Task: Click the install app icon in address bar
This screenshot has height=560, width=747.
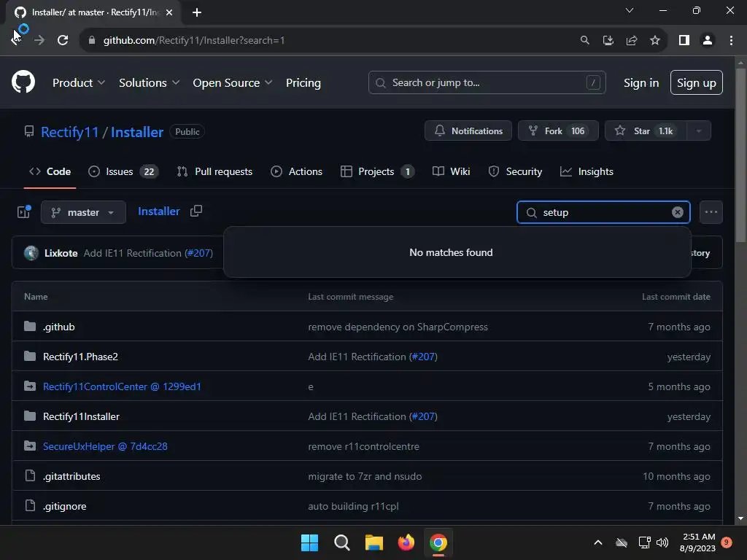Action: 608,40
